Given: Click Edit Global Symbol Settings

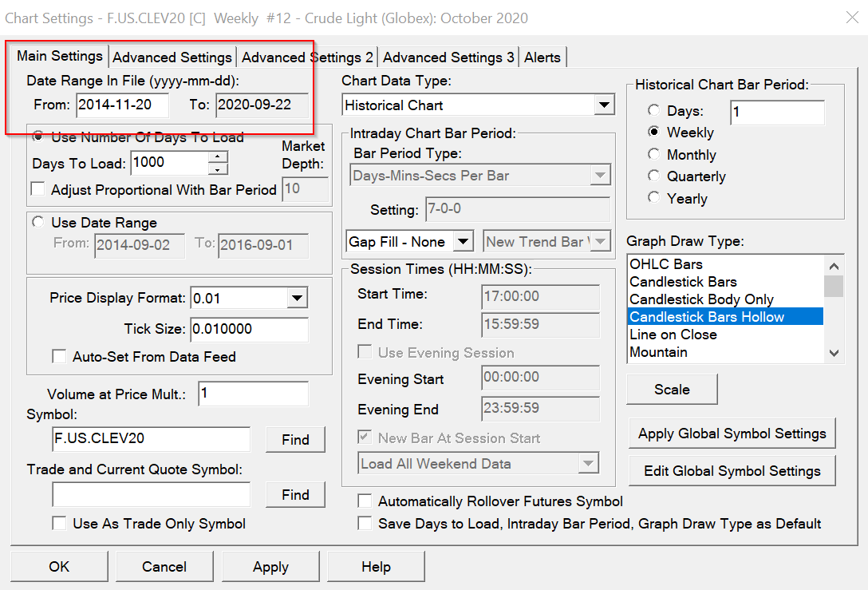Looking at the screenshot, I should click(x=732, y=471).
